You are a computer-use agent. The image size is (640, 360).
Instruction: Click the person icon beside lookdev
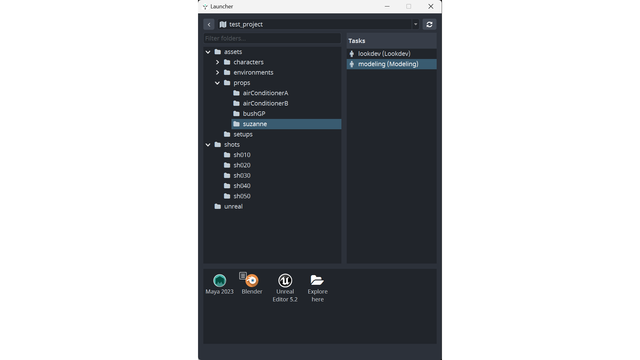point(352,53)
